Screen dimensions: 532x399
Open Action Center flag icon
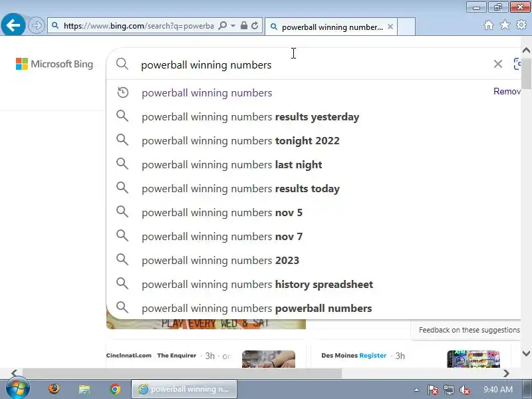432,390
